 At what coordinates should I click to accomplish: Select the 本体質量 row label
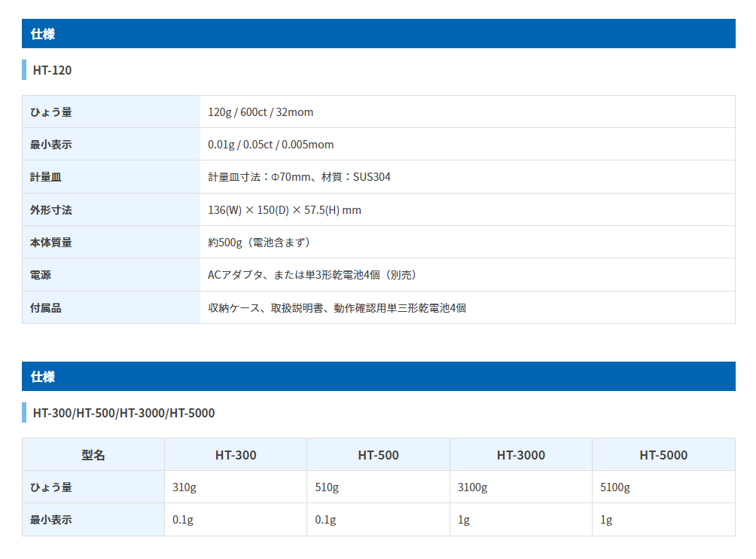pyautogui.click(x=51, y=243)
